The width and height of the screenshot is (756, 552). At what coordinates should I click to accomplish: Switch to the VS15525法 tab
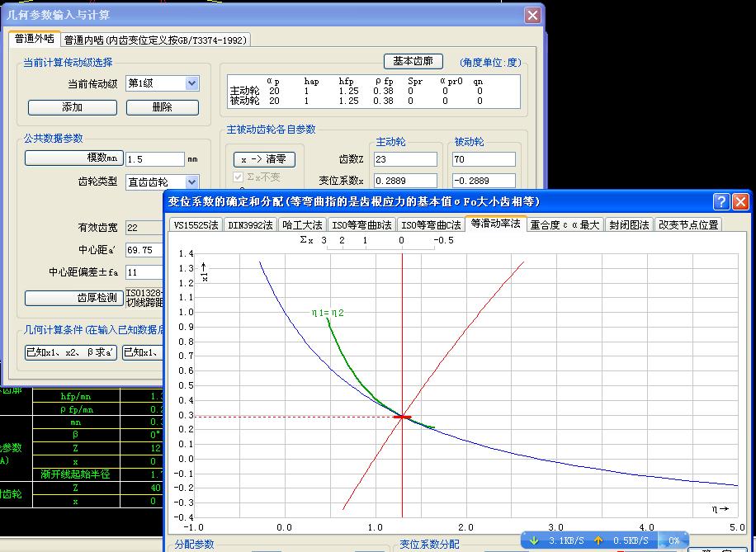click(x=196, y=224)
